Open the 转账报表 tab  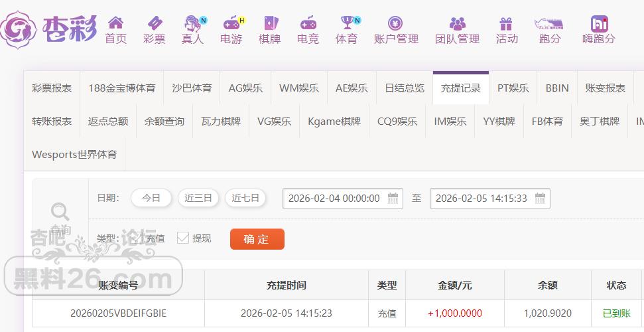coord(52,122)
